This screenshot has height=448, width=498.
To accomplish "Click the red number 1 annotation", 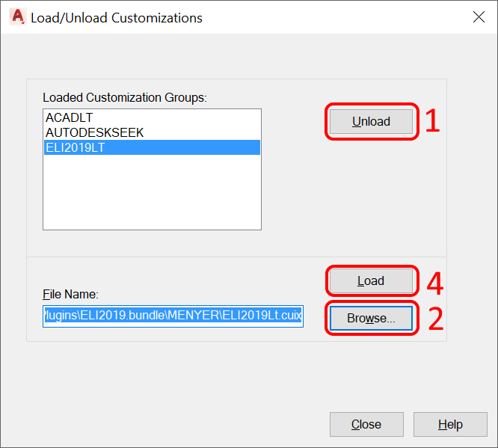I will tap(432, 122).
